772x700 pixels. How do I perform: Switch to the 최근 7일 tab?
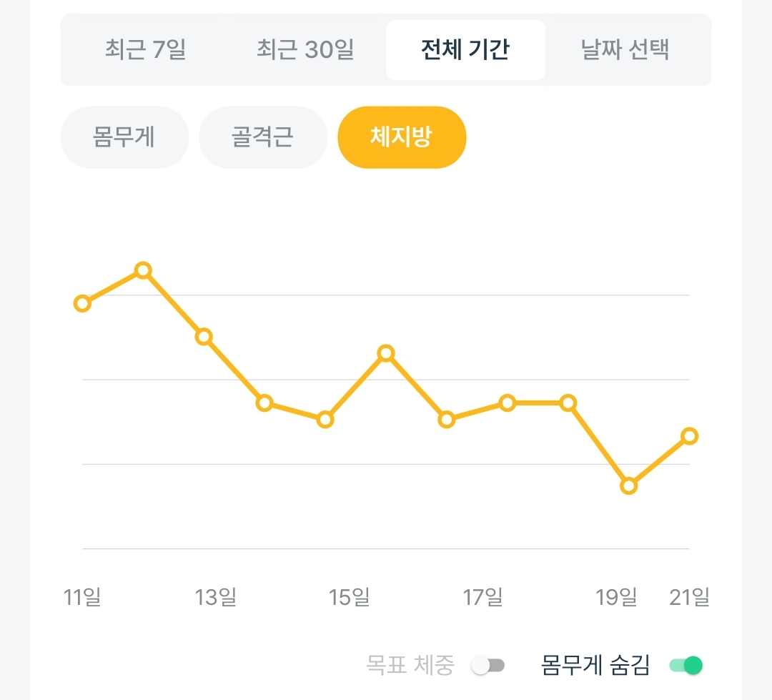[x=145, y=50]
